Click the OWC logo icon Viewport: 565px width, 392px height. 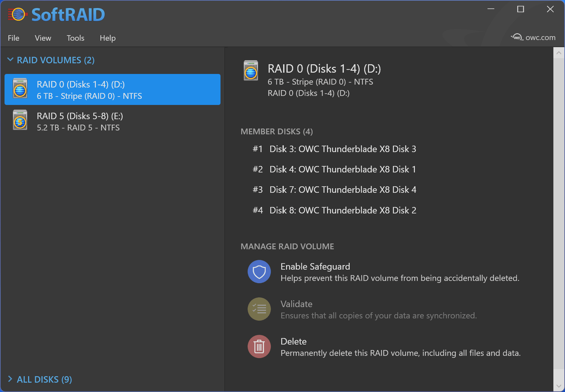(x=517, y=37)
